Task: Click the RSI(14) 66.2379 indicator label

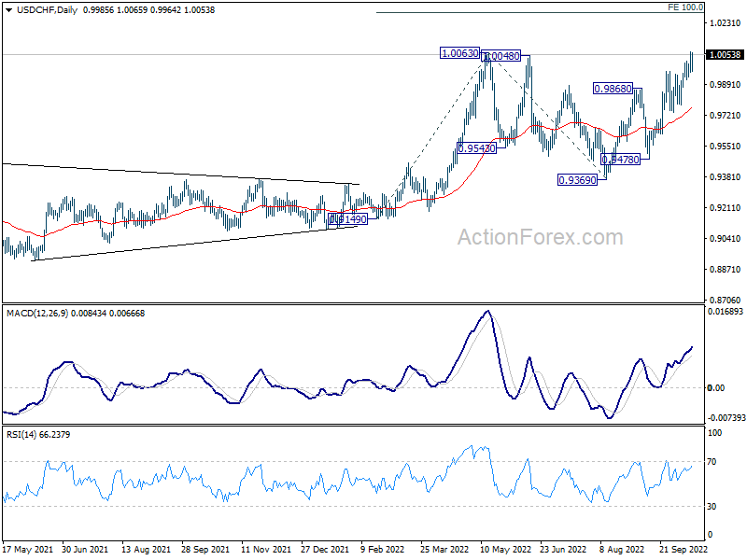Action: [38, 435]
